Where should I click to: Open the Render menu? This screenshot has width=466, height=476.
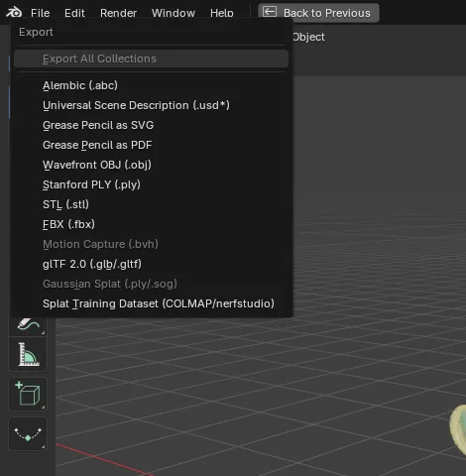click(x=118, y=13)
